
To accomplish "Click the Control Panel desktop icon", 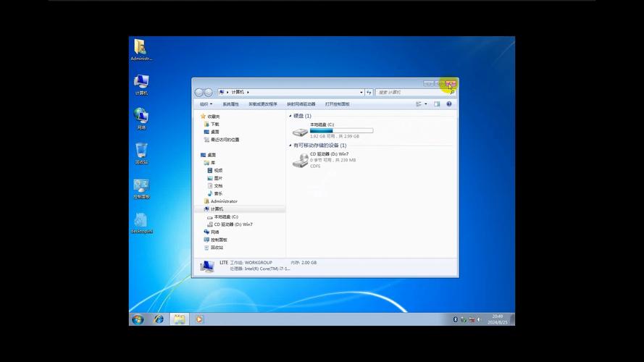I will (141, 186).
